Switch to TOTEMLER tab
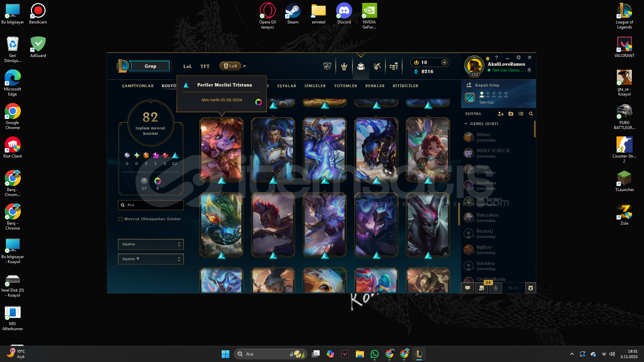This screenshot has height=362, width=644. click(x=345, y=86)
